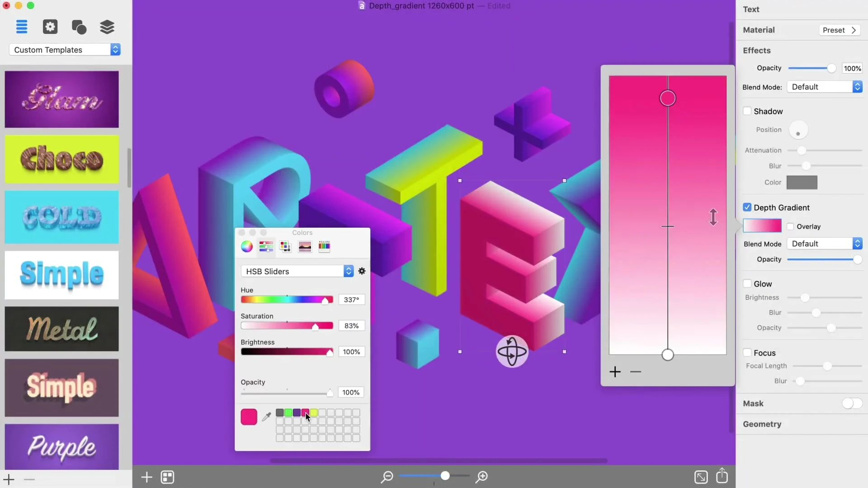The height and width of the screenshot is (488, 868).
Task: Select the shape library icon in toolbar
Action: click(x=78, y=26)
